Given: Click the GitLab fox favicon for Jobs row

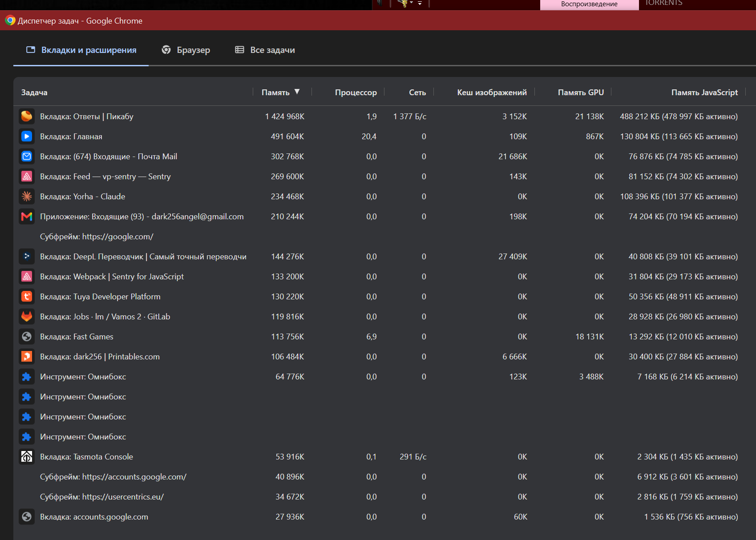Looking at the screenshot, I should click(27, 317).
